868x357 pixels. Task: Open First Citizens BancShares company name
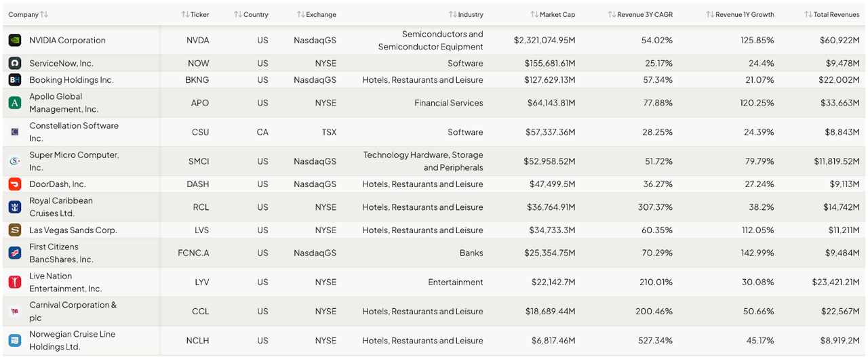62,253
